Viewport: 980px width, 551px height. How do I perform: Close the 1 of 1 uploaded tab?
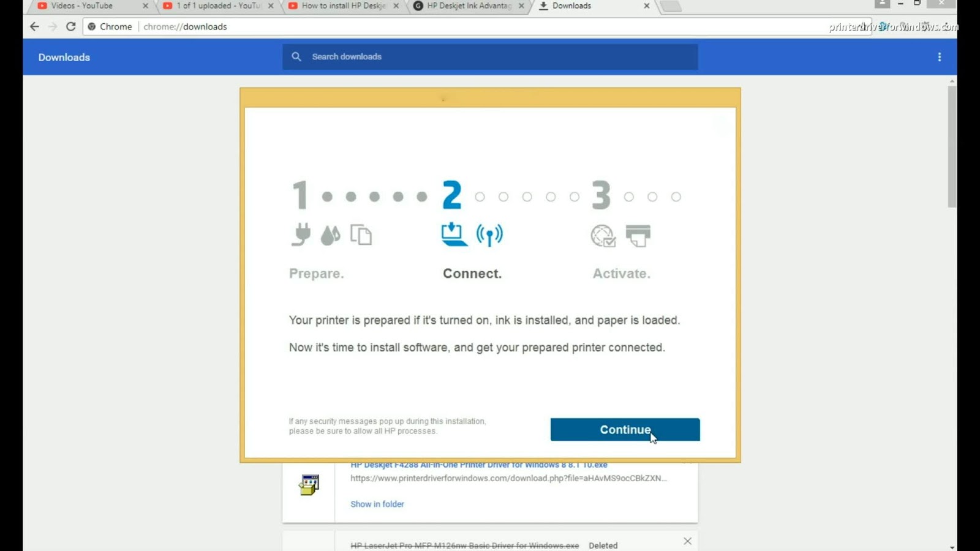(x=271, y=6)
